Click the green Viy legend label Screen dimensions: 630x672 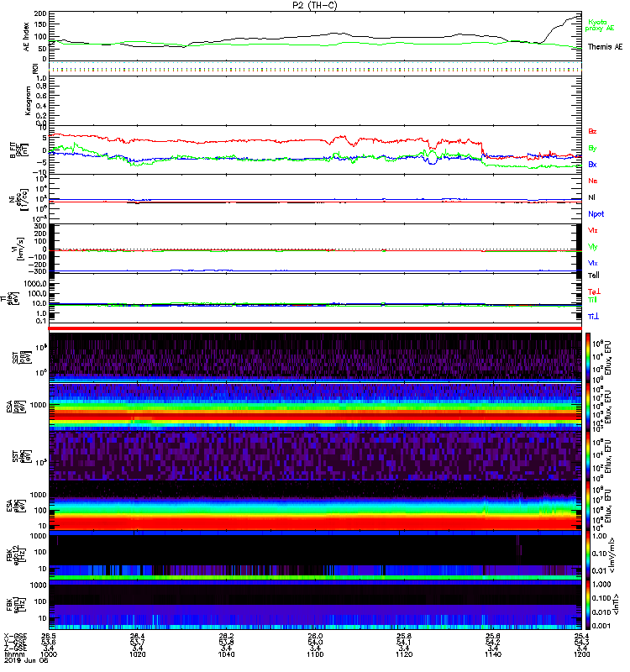point(593,247)
